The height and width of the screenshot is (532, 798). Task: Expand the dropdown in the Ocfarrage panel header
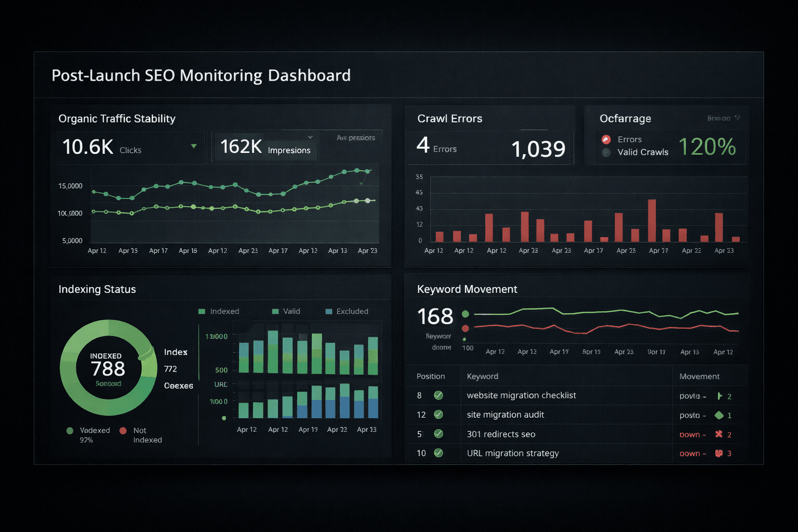[738, 118]
